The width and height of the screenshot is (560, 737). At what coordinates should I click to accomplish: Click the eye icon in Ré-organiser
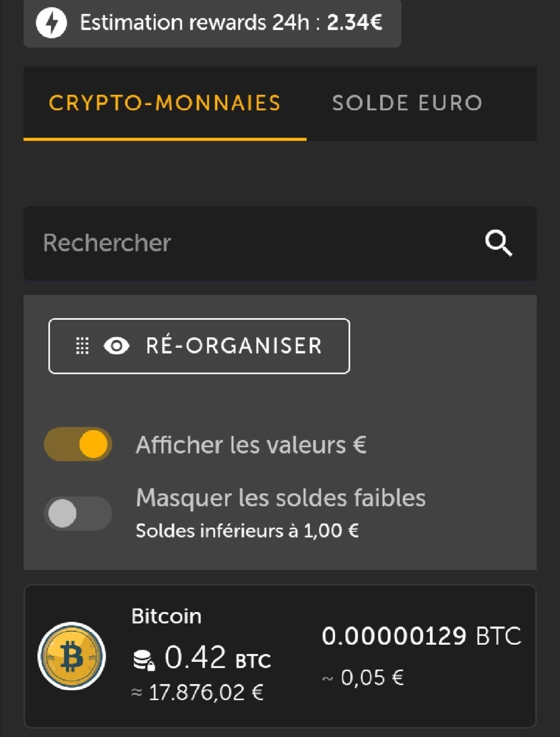click(x=117, y=346)
